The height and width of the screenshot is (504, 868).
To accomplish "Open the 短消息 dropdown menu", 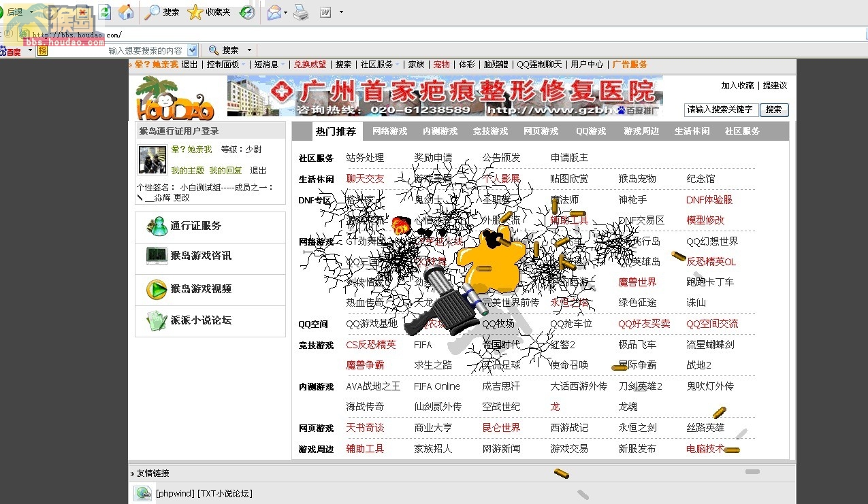I will [x=269, y=65].
